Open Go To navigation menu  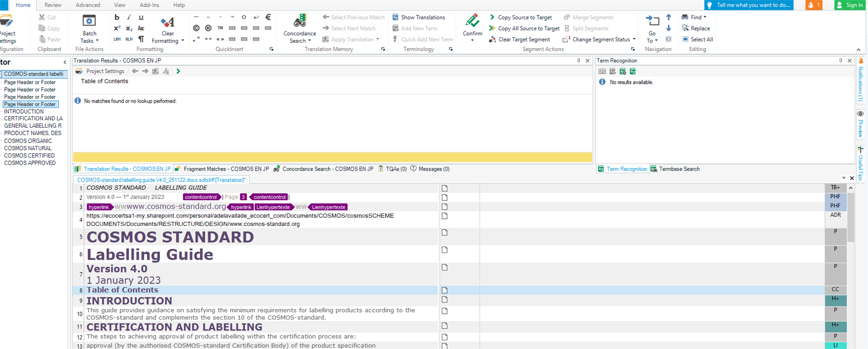652,29
